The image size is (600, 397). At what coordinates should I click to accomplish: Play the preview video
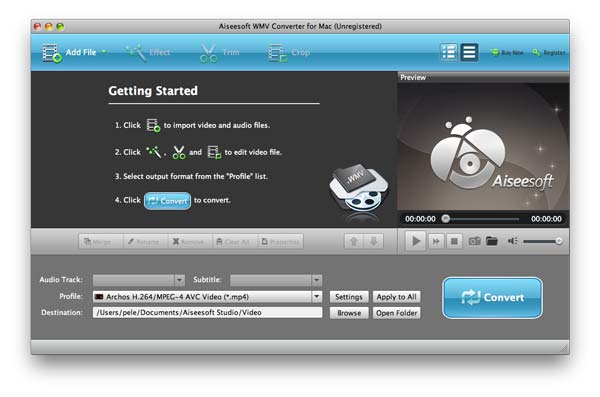pos(416,241)
